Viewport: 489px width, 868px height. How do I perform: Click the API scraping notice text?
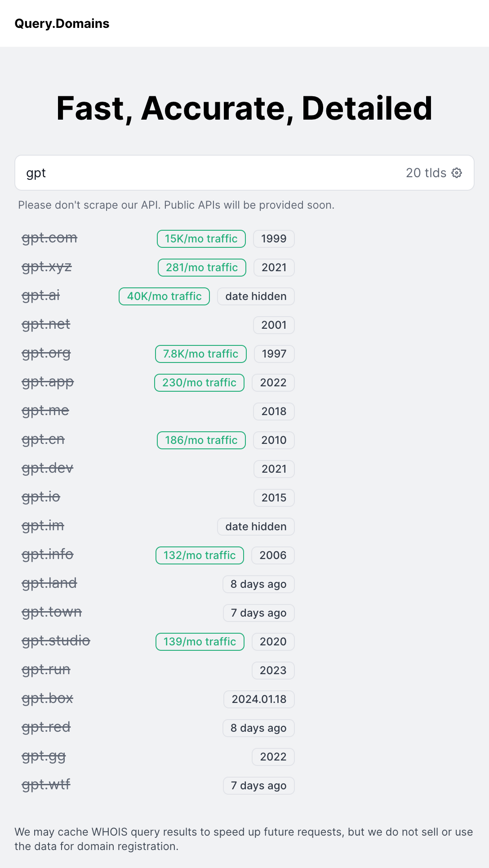(176, 205)
